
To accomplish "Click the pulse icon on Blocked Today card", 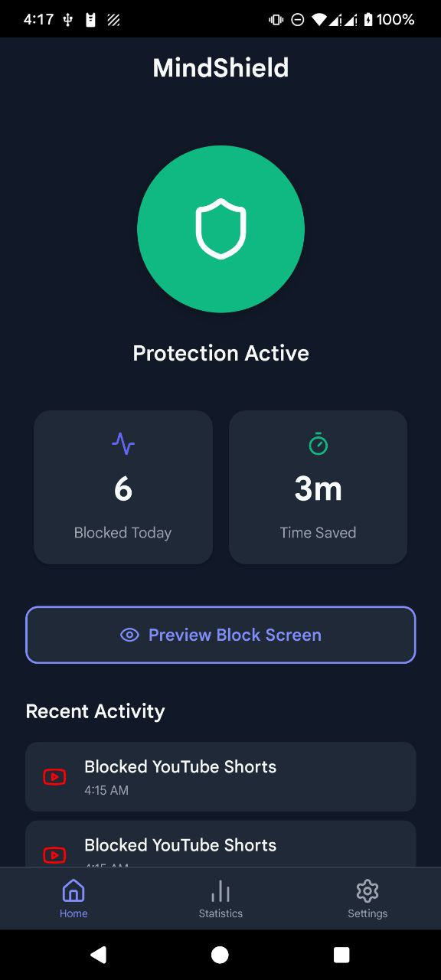I will click(122, 444).
